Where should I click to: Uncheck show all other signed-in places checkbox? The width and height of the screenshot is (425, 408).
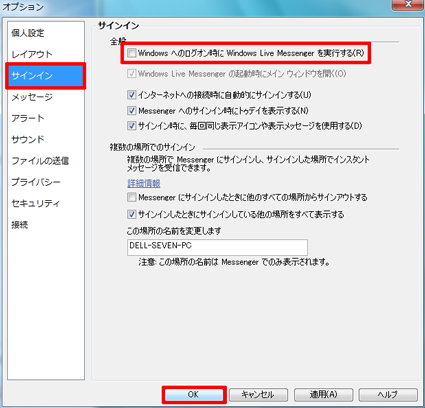[132, 214]
